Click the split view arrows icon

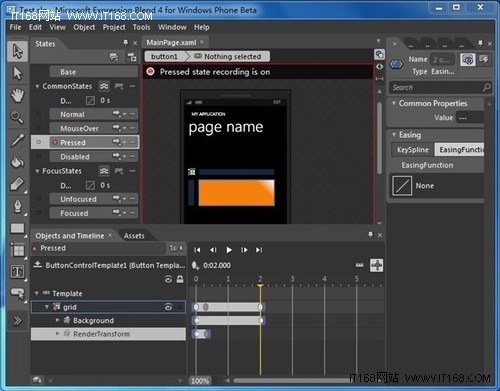coord(379,67)
